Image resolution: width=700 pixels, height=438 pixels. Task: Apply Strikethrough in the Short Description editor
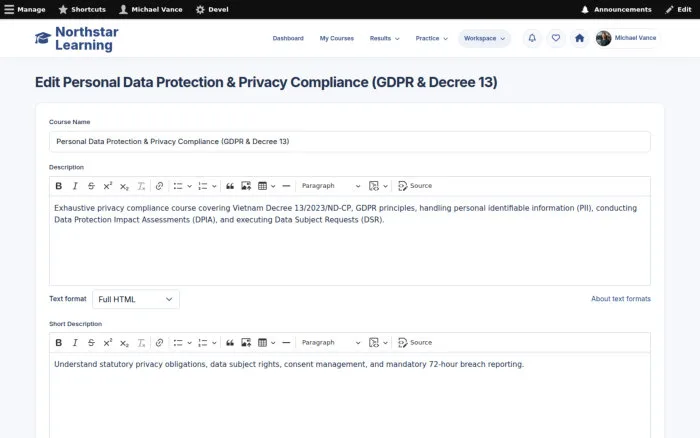coord(91,342)
